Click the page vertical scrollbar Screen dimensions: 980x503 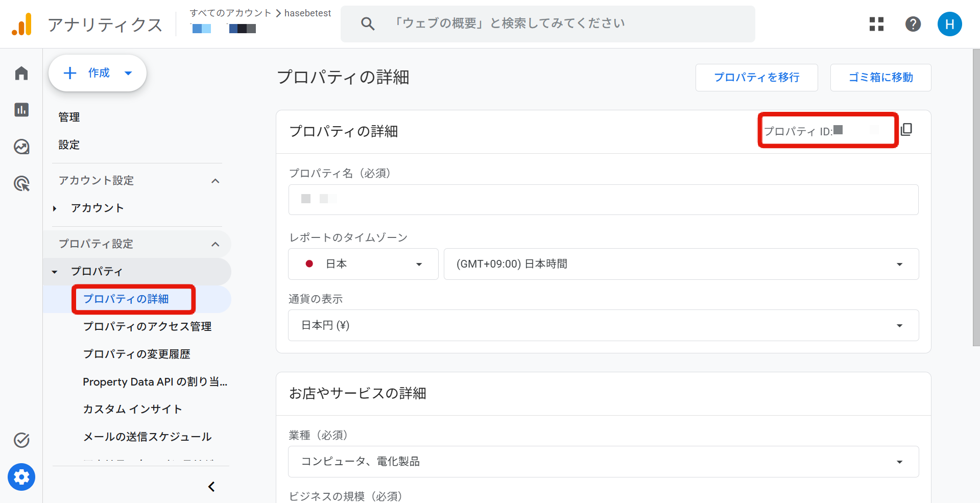[x=976, y=198]
